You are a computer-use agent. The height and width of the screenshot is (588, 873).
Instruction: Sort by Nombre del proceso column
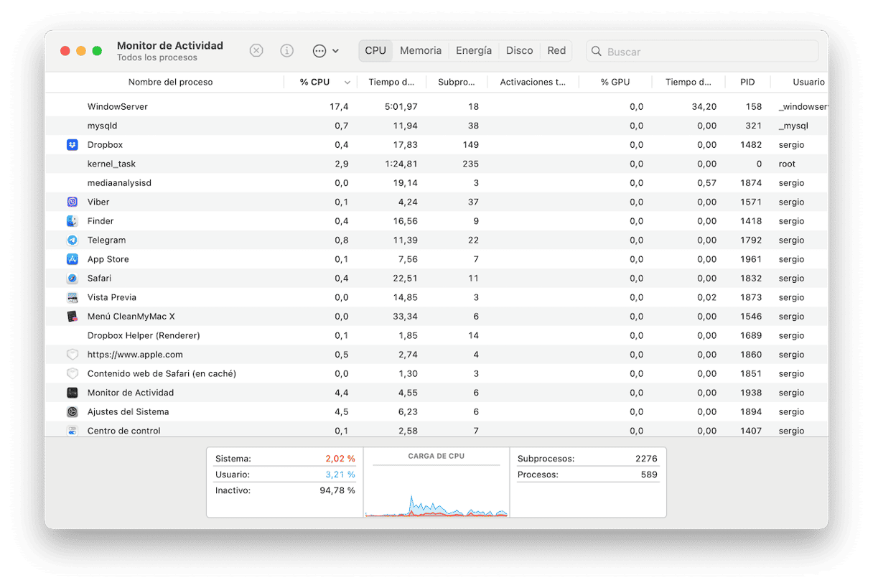coord(170,82)
